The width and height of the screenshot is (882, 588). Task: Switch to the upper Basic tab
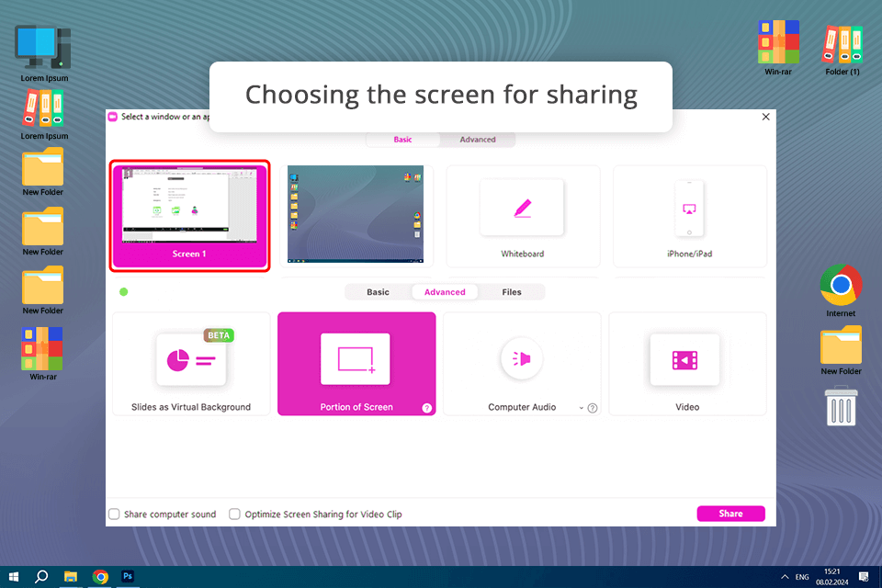tap(402, 140)
